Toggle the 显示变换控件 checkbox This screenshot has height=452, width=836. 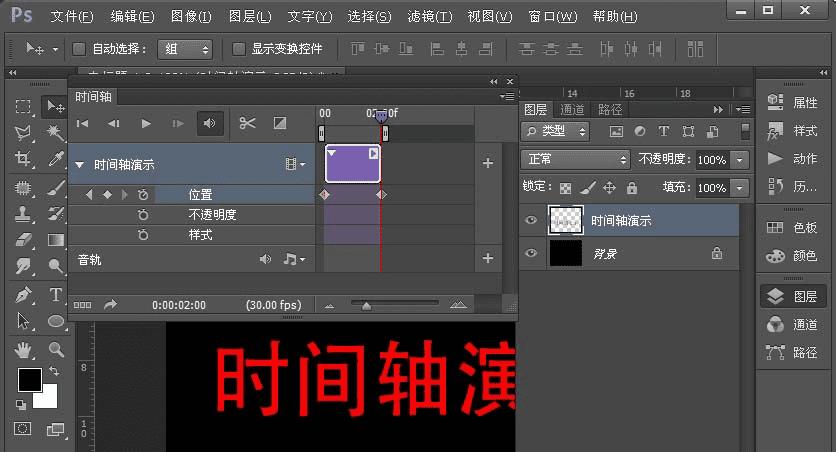(238, 49)
